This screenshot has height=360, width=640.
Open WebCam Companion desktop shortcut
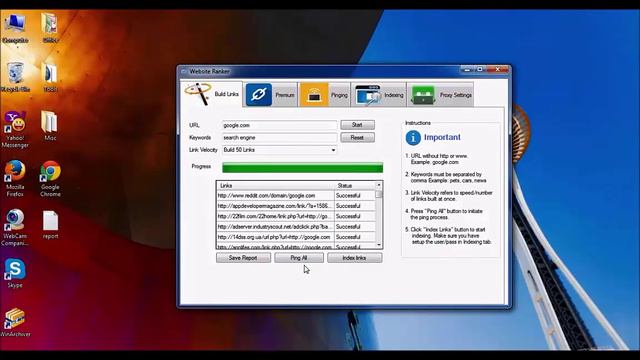click(15, 227)
